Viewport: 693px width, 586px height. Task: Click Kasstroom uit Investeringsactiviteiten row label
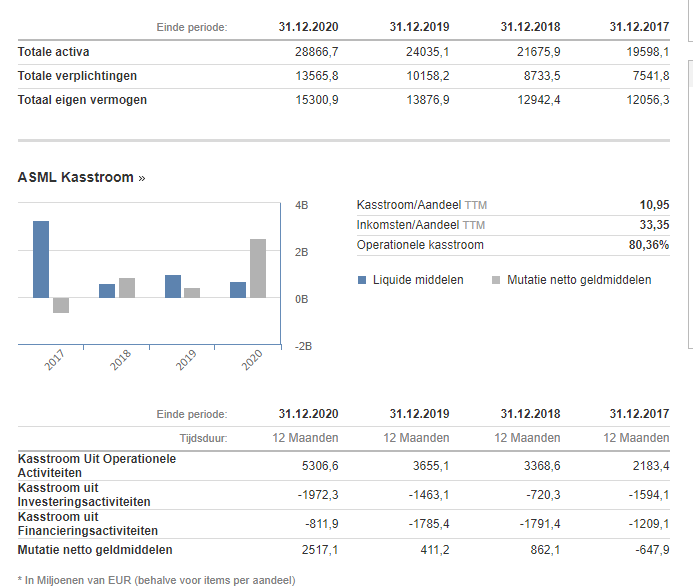pos(84,495)
